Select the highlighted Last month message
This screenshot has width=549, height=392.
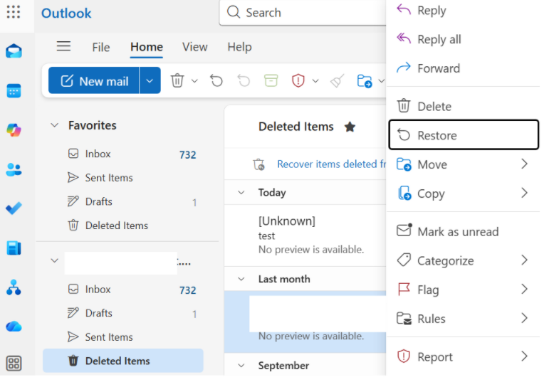[x=305, y=322]
